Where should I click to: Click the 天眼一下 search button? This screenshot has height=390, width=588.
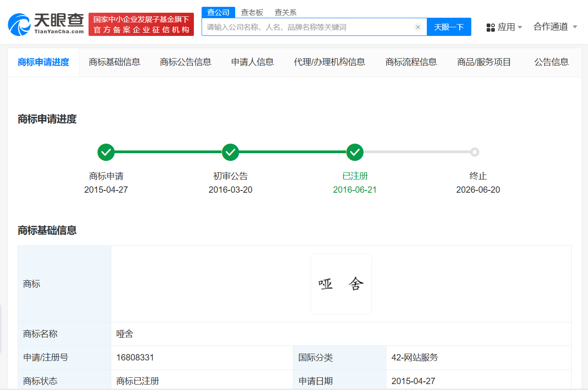pos(449,26)
